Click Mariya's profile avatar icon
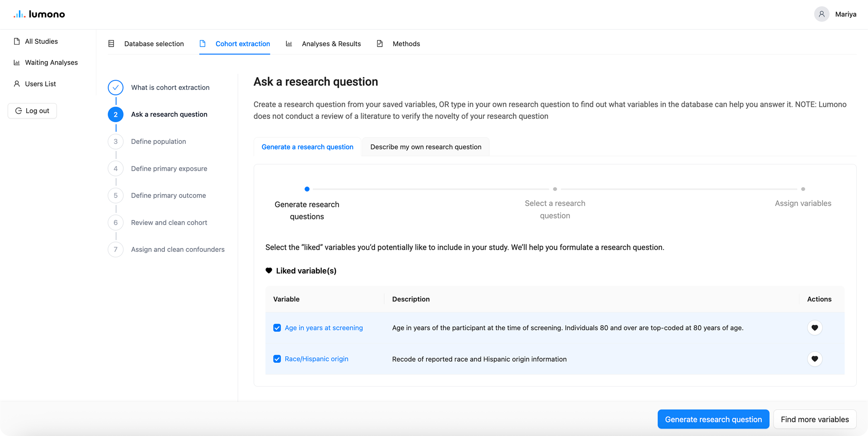This screenshot has height=436, width=868. pos(822,14)
